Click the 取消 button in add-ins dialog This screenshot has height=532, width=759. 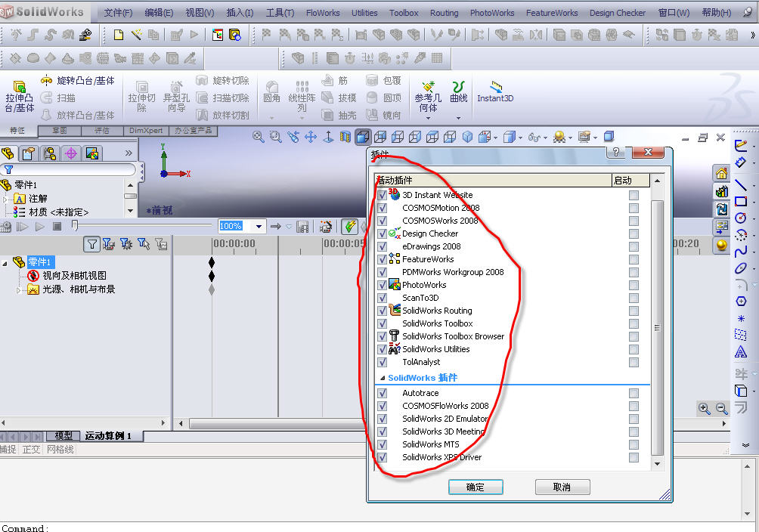(562, 487)
